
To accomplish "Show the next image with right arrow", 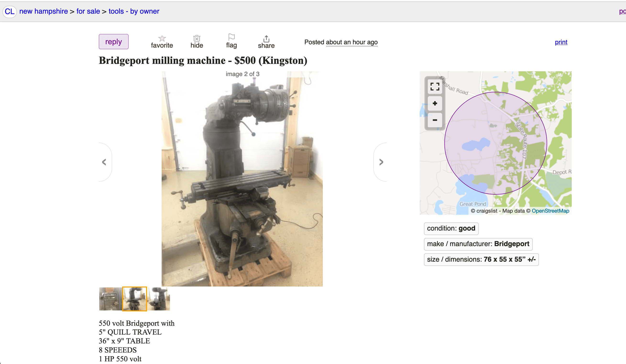I will coord(381,162).
